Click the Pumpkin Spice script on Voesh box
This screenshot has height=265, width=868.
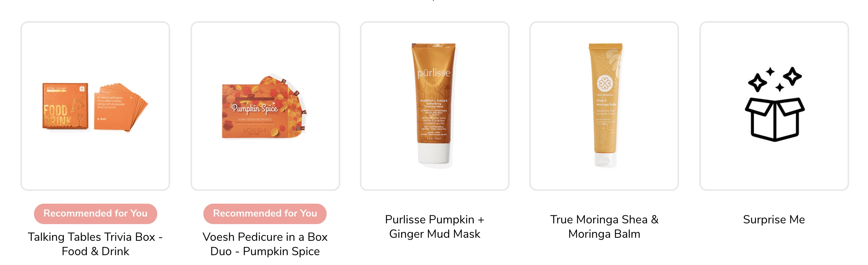coord(254,109)
